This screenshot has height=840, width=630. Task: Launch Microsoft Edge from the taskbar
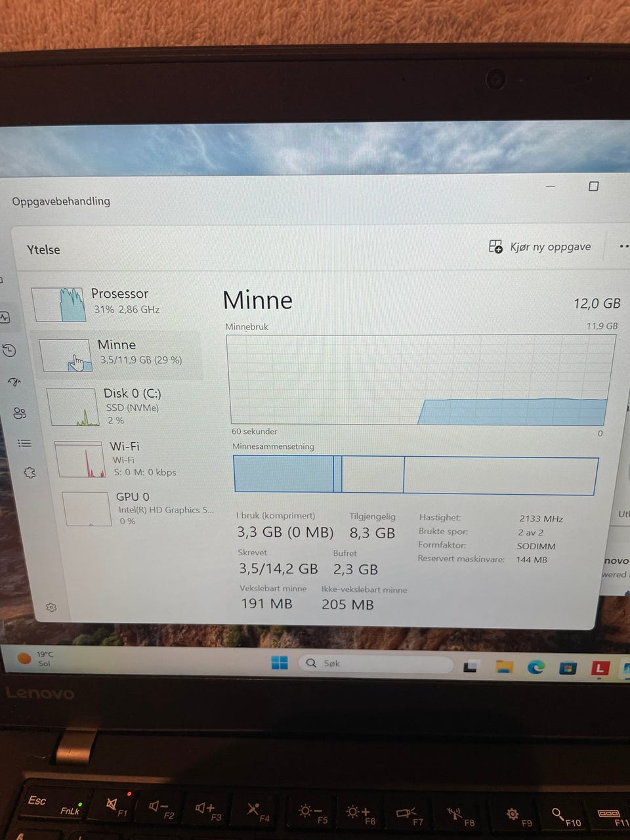[x=536, y=667]
